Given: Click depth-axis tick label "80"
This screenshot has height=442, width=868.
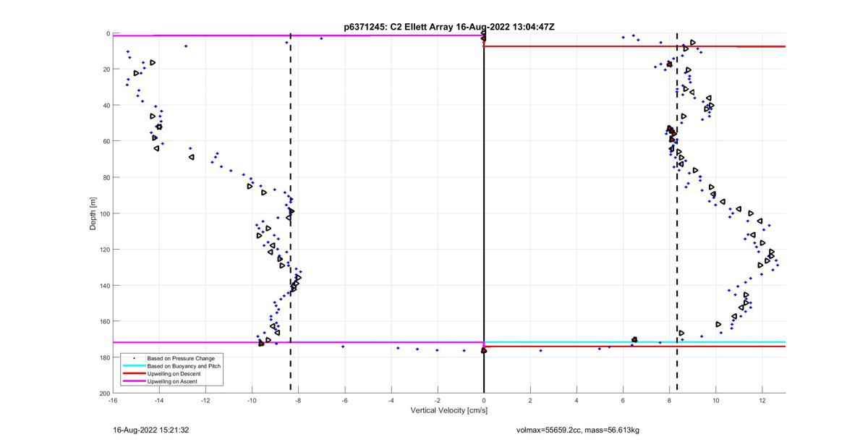Looking at the screenshot, I should [106, 177].
